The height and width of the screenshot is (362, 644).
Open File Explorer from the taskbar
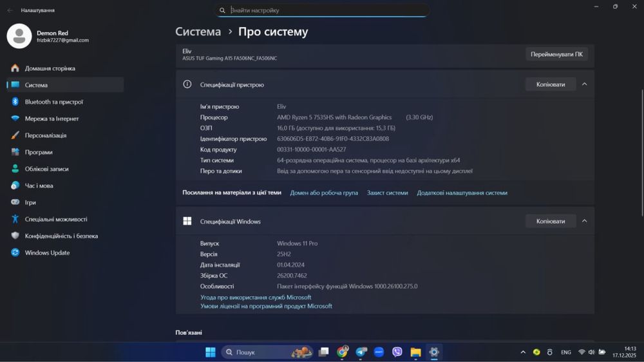click(415, 352)
